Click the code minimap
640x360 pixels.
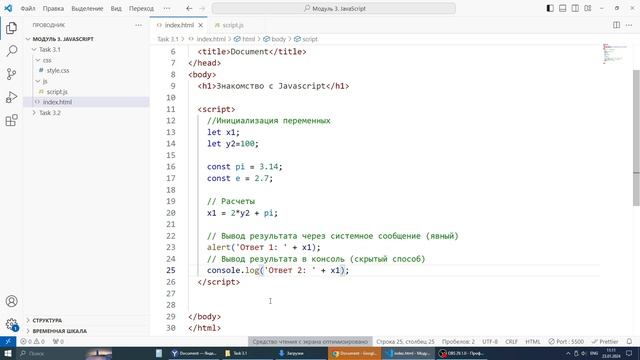tap(615, 54)
